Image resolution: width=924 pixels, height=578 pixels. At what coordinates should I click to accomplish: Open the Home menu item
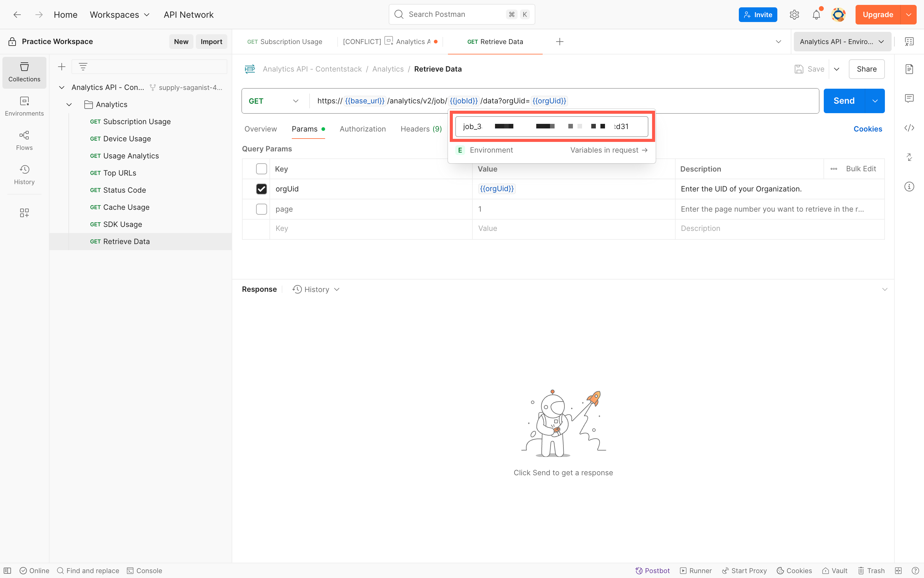pyautogui.click(x=65, y=15)
